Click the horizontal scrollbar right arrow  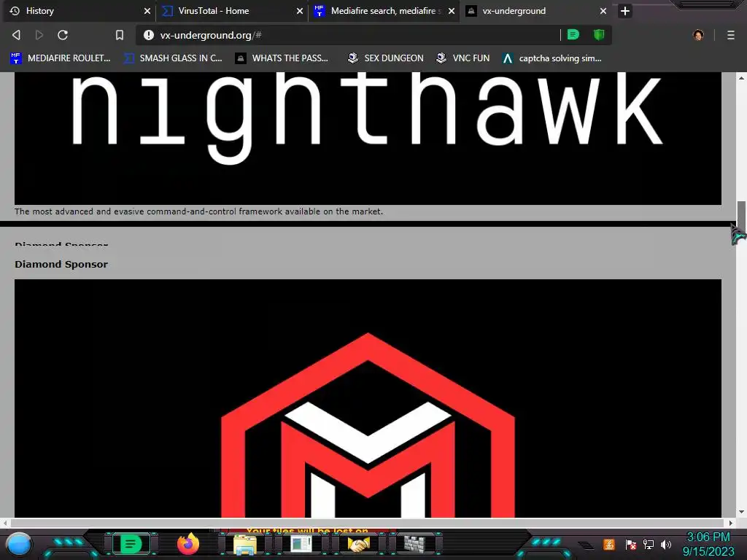click(731, 523)
